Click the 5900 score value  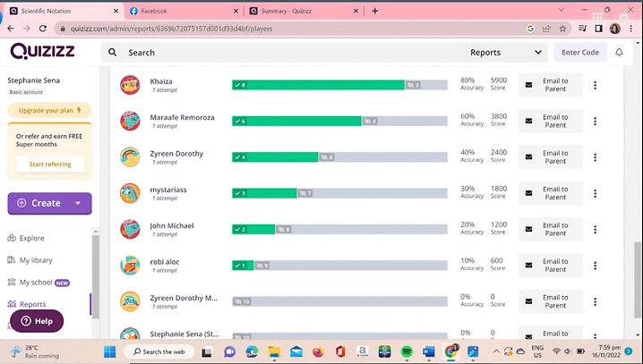click(499, 80)
